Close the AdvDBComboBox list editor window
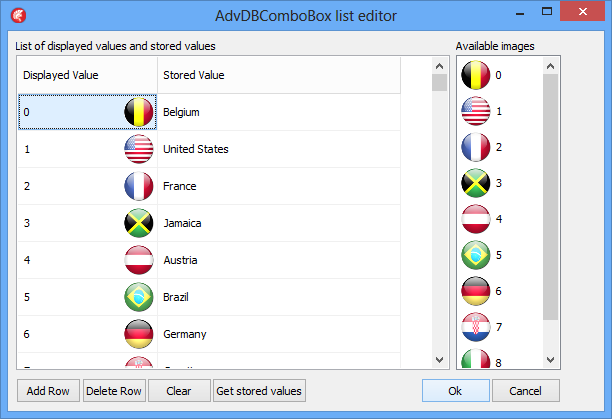Screen dimensions: 612x419 (x=582, y=12)
